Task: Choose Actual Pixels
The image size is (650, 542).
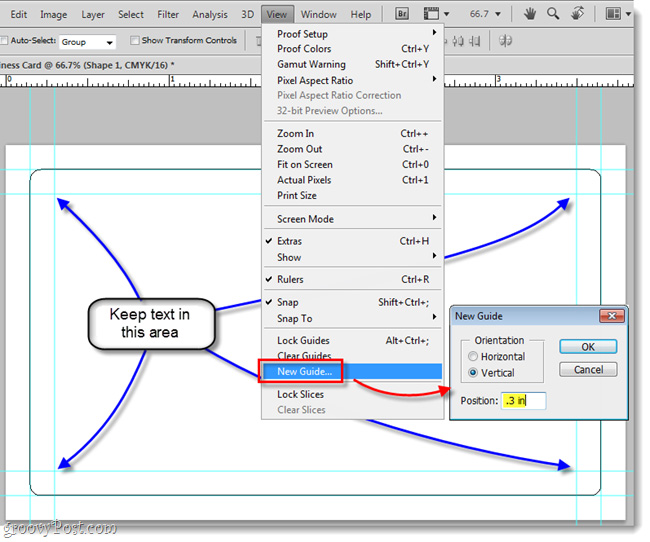Action: [352, 180]
